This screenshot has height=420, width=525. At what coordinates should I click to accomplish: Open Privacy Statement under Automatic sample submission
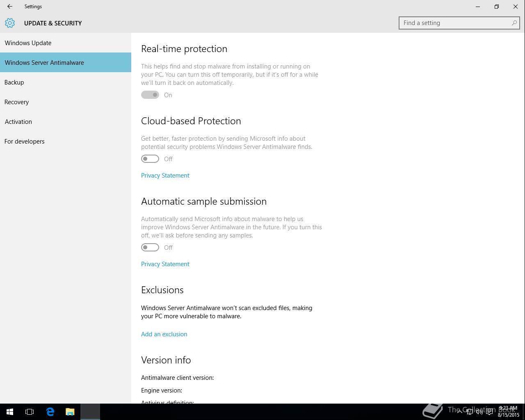[165, 264]
